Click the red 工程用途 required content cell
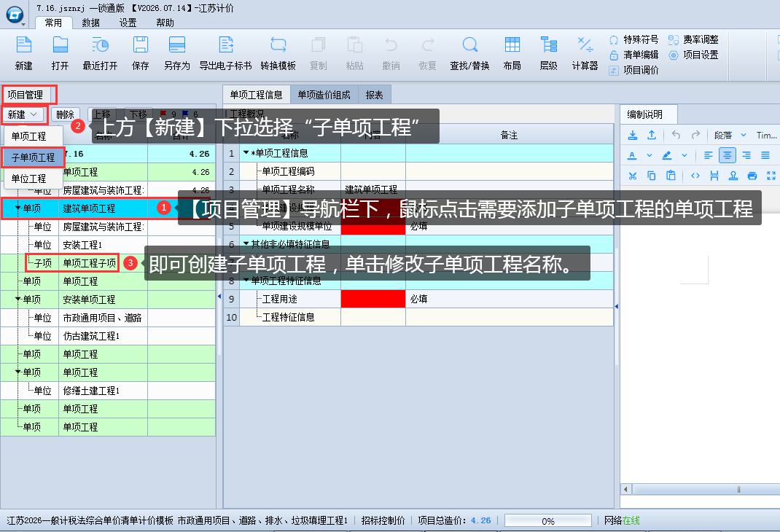780x532 pixels. [x=373, y=299]
